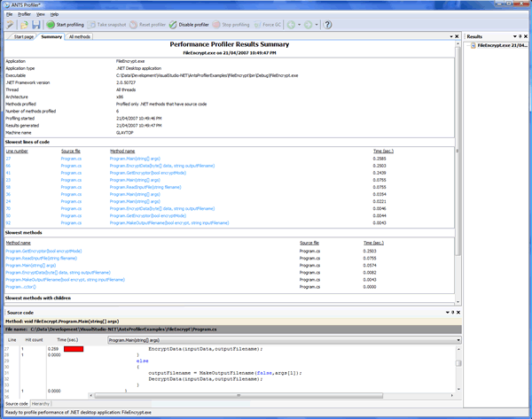Screen dimensions: 532x419
Task: Click the source code horizontal scrollbar
Action: tap(239, 396)
